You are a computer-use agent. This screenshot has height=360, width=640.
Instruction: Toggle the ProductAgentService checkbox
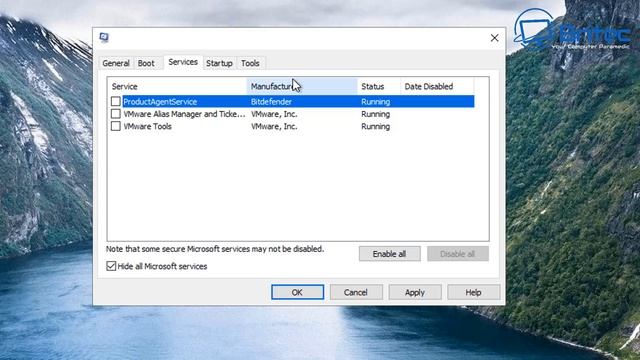(x=116, y=101)
